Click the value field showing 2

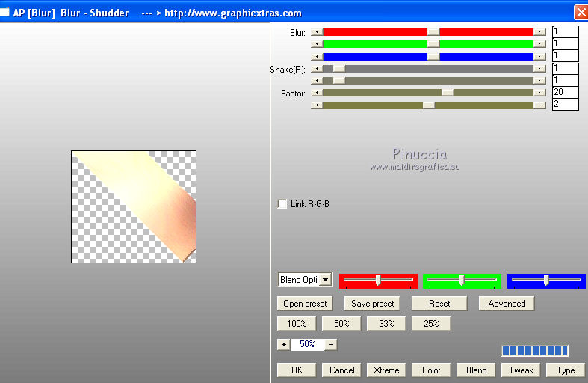pos(565,104)
